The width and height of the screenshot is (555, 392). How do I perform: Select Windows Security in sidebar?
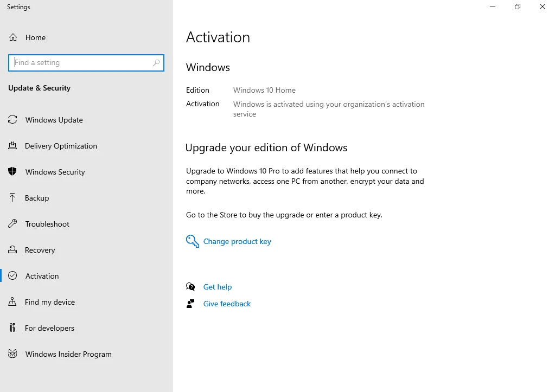(x=86, y=171)
